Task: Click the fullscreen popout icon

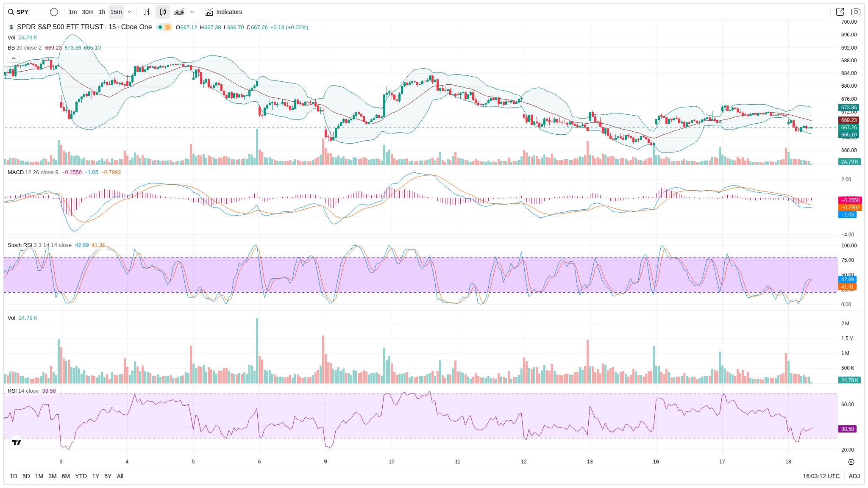Action: coord(840,12)
